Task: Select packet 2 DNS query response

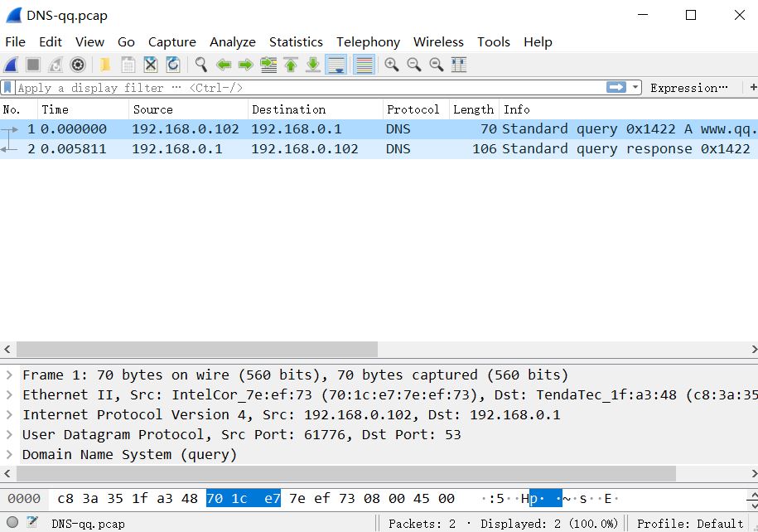Action: pos(379,149)
